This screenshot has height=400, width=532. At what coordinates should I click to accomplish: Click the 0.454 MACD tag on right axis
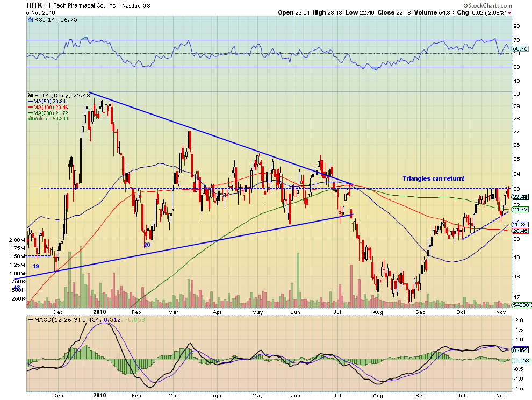coord(520,350)
